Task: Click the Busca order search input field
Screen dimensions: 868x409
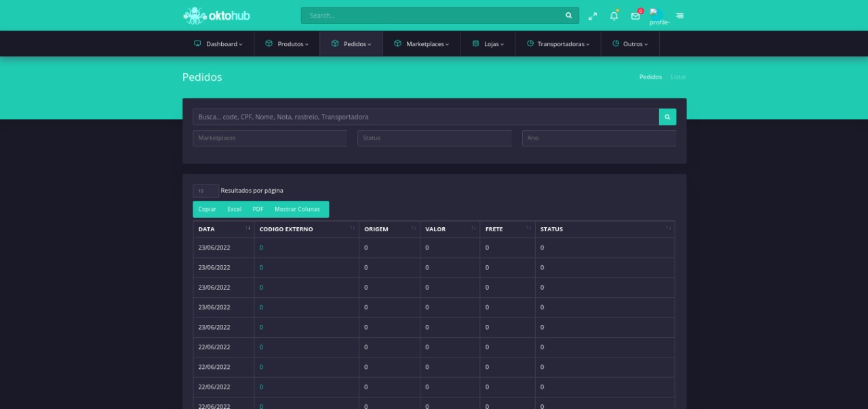Action: click(x=425, y=117)
